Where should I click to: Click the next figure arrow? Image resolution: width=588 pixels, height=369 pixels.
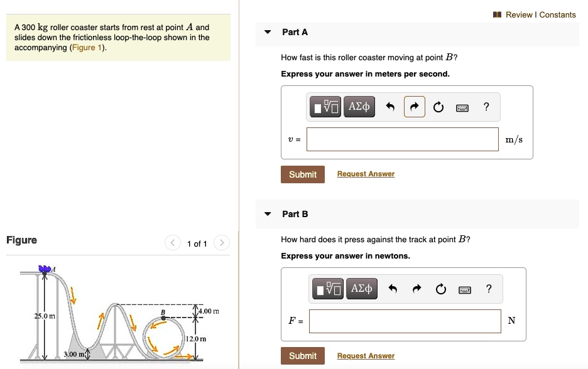(x=221, y=242)
